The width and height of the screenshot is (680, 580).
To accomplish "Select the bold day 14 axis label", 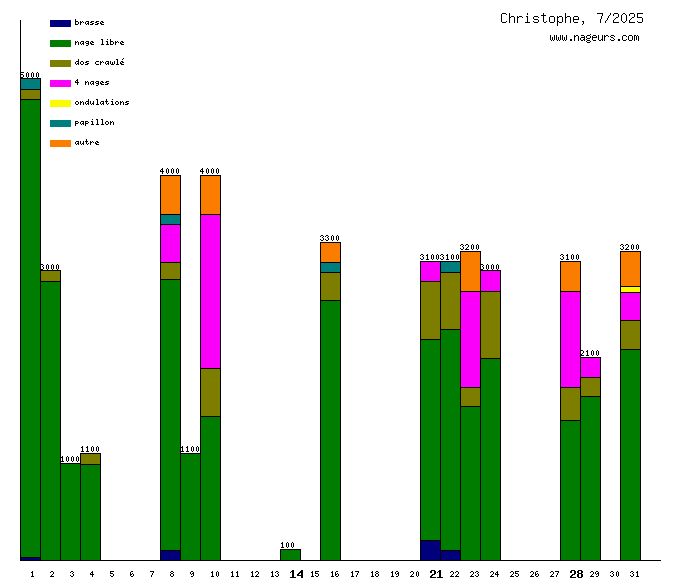I will (x=296, y=574).
